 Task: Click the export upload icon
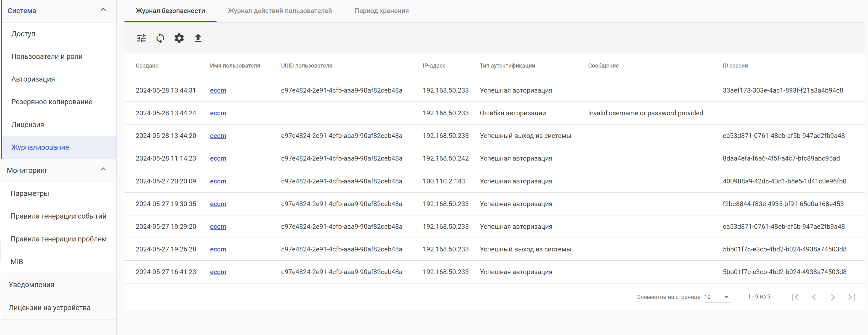click(198, 38)
